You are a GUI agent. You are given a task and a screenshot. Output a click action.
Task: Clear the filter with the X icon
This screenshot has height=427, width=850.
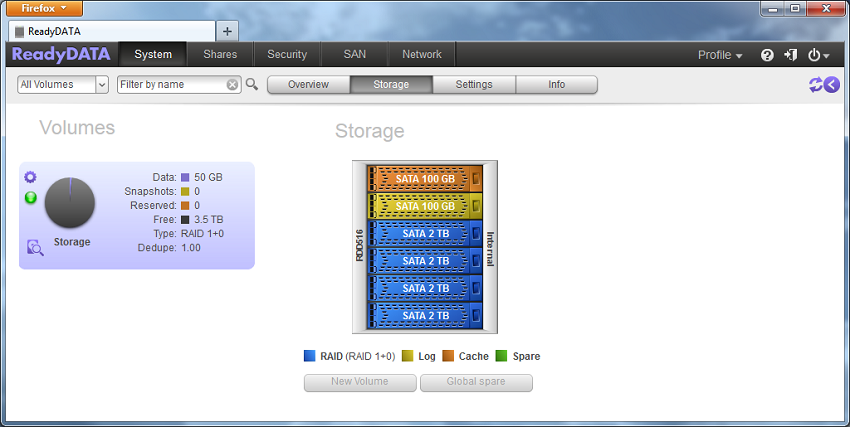click(232, 85)
